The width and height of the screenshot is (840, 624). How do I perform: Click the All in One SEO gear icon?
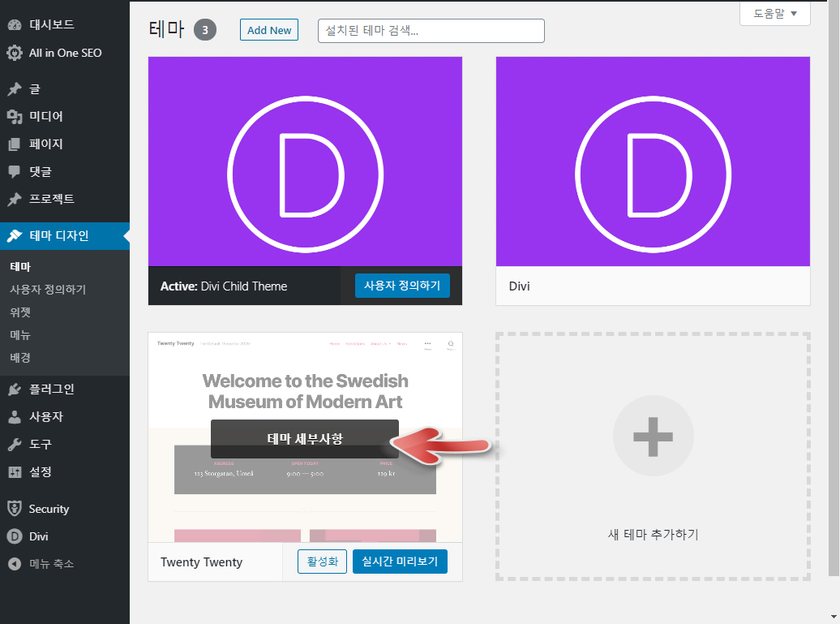point(15,53)
